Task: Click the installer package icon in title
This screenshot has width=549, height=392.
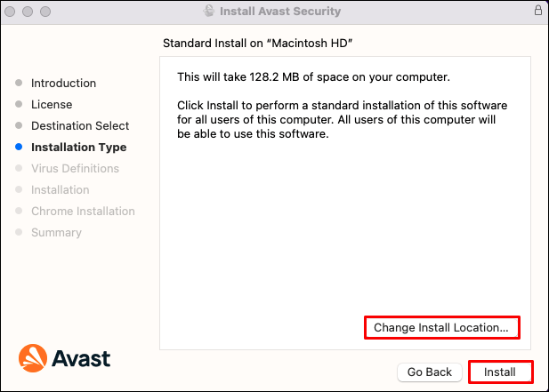Action: (x=207, y=11)
